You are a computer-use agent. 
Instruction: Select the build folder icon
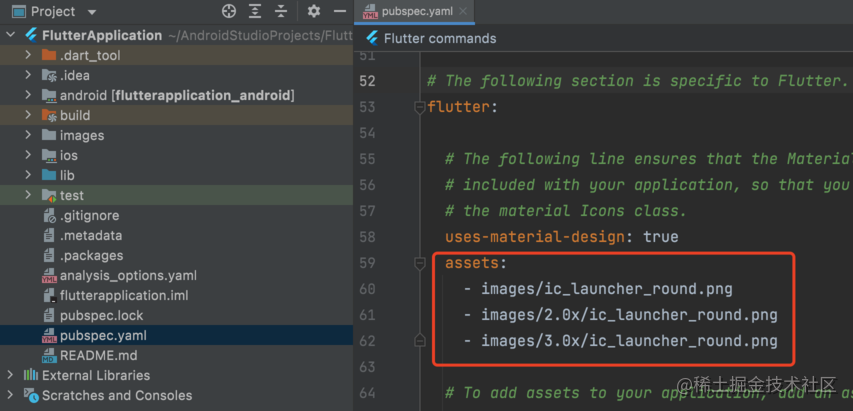coord(49,115)
